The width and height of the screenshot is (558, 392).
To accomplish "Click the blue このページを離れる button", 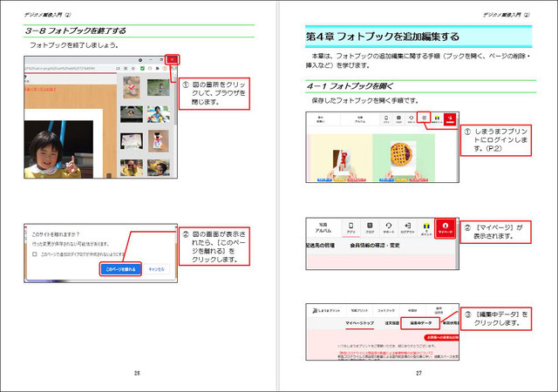I will point(120,269).
